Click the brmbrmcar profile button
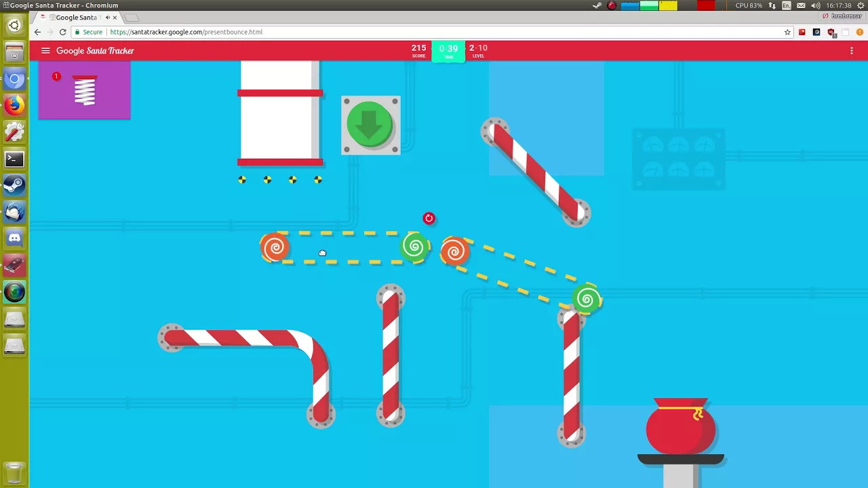 click(x=842, y=16)
